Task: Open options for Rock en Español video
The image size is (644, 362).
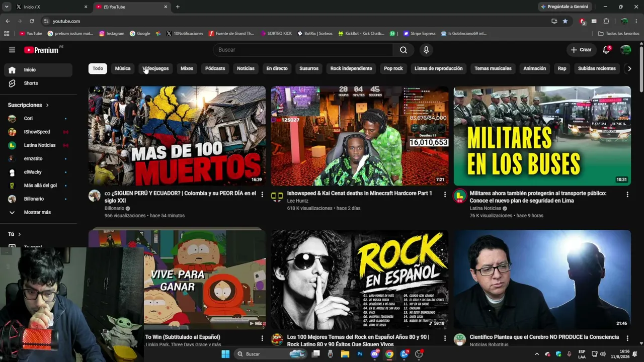Action: point(445,338)
